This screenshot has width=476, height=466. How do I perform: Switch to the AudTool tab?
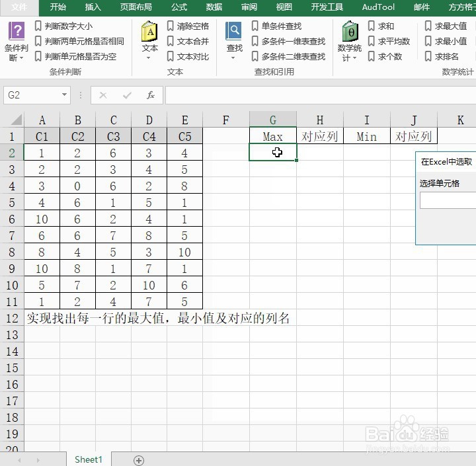[x=378, y=7]
